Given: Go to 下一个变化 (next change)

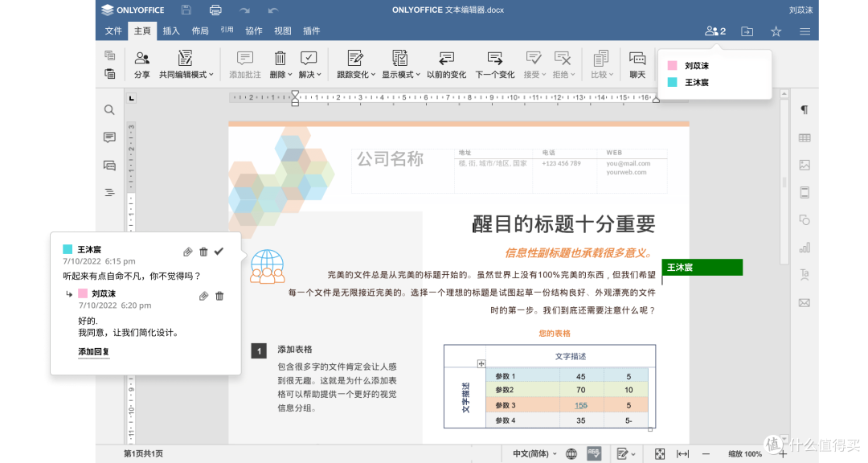Looking at the screenshot, I should coord(495,64).
